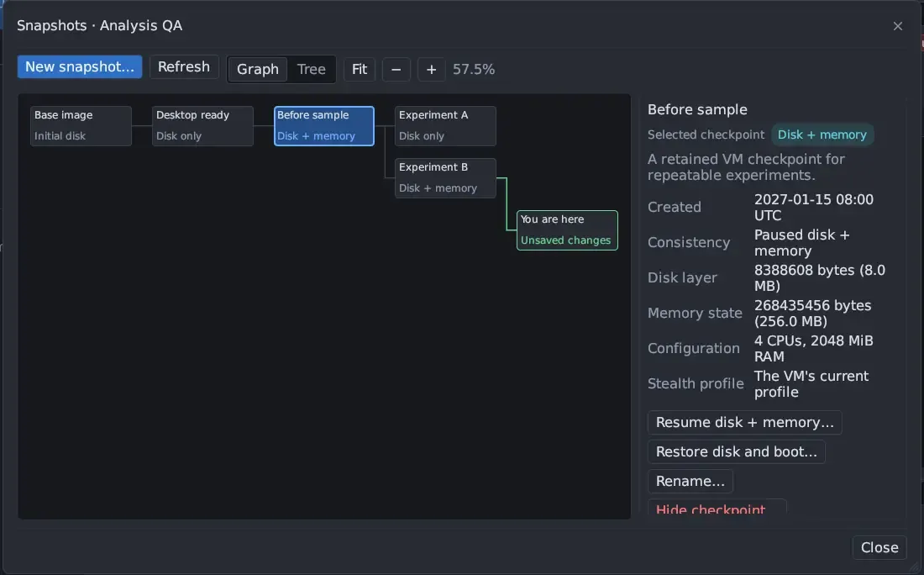Click Resume disk + memory... button
Image resolution: width=924 pixels, height=575 pixels.
[x=745, y=423]
